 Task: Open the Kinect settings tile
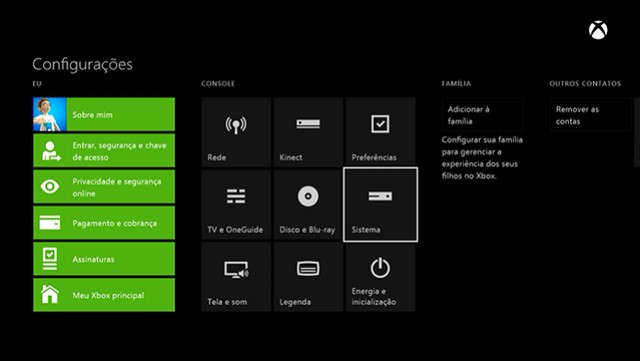tap(308, 131)
